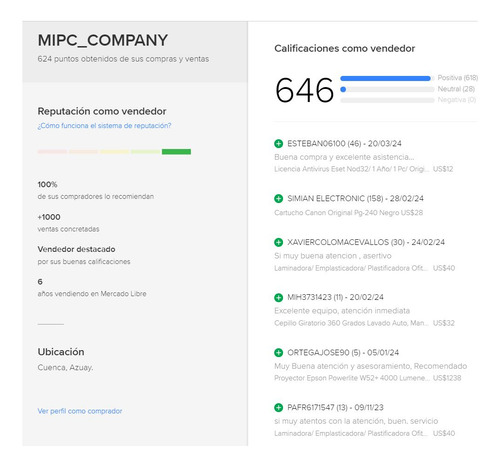Select the ORTEGAJOSE90 reviewer name

tap(318, 353)
